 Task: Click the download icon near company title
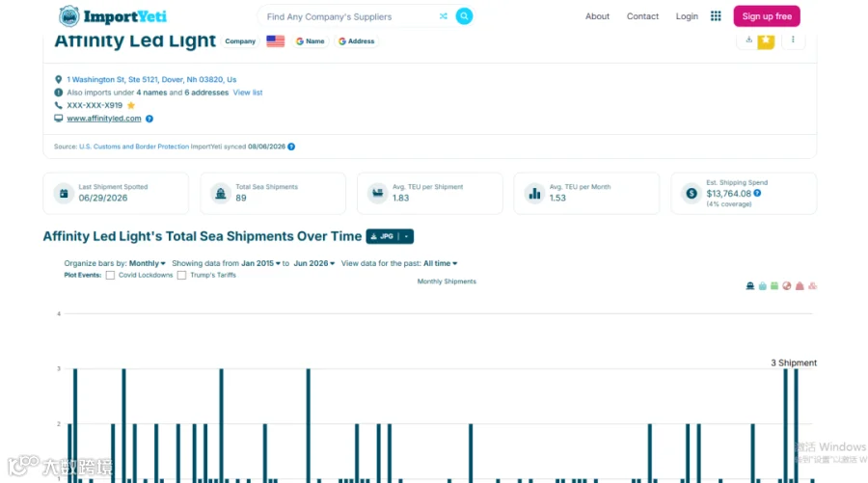tap(748, 40)
